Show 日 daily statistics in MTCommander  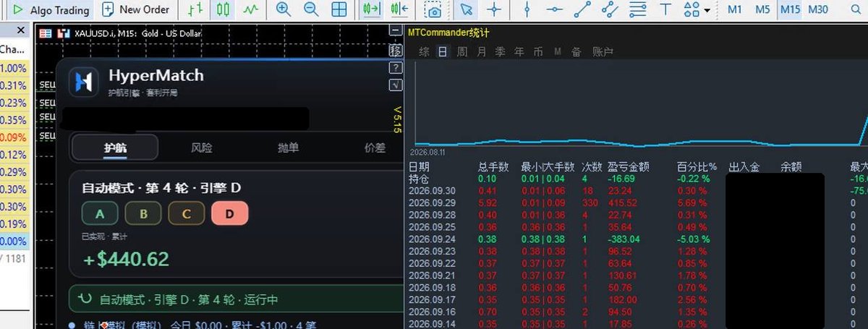[x=443, y=52]
